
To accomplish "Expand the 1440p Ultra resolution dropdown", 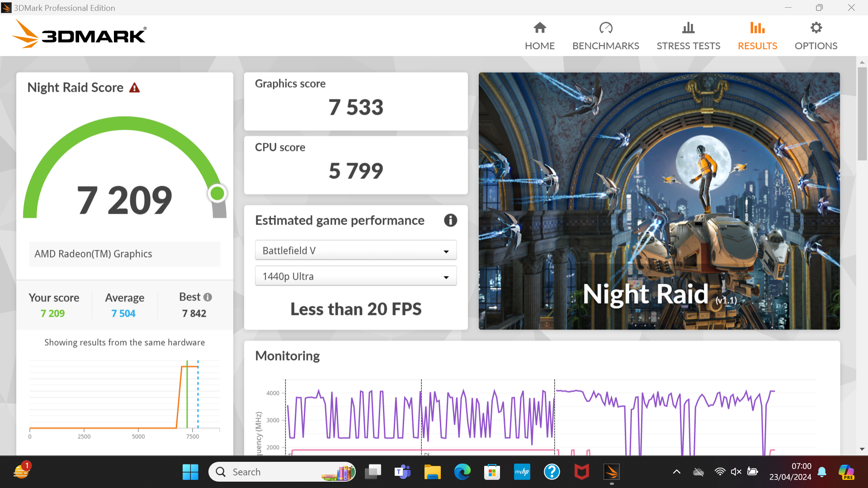I will [x=356, y=277].
